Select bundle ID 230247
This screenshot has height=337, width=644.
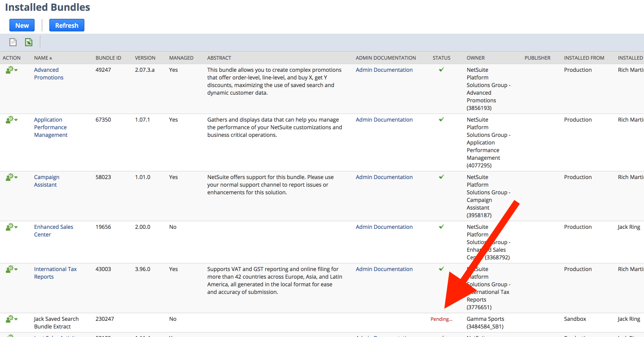coord(105,319)
